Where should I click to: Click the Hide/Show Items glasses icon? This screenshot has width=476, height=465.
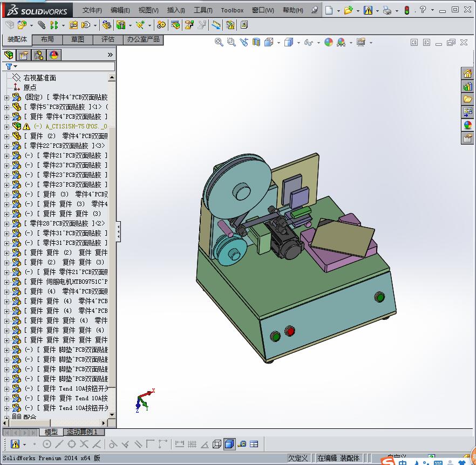coord(309,42)
